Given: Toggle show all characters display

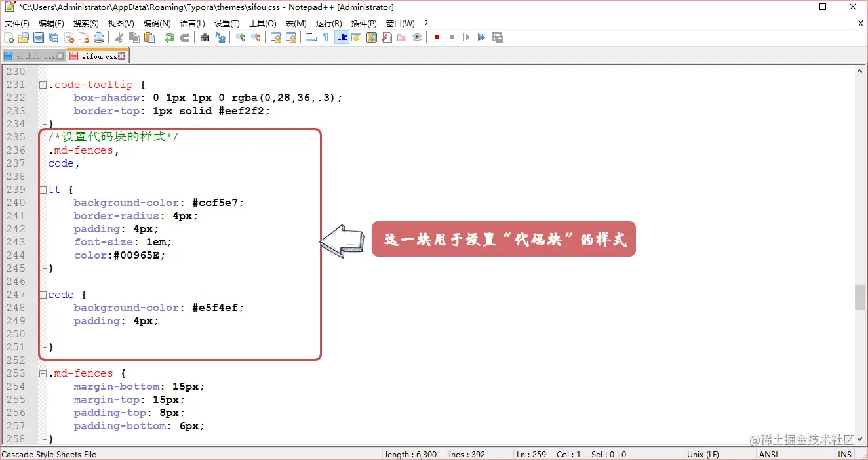Looking at the screenshot, I should [x=325, y=37].
